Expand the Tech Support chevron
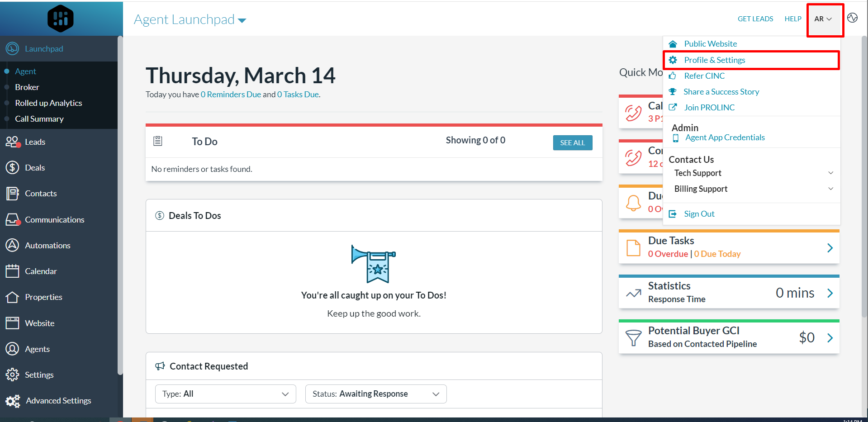Screen dimensions: 868x422 pos(830,173)
